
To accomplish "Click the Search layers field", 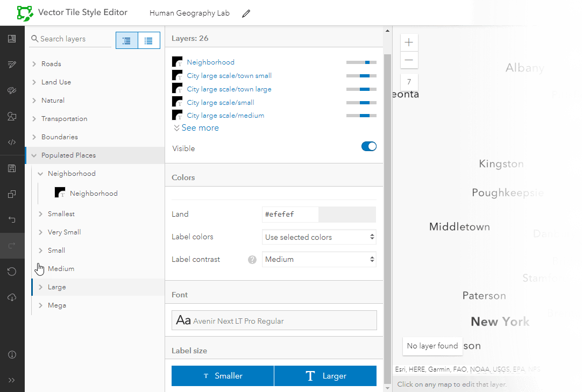I will click(73, 39).
